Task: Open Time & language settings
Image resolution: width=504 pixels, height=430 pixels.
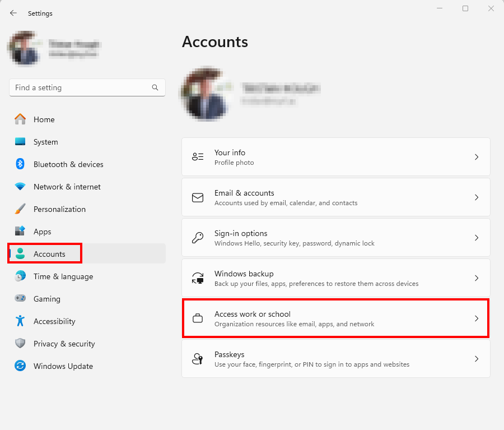Action: [87, 276]
